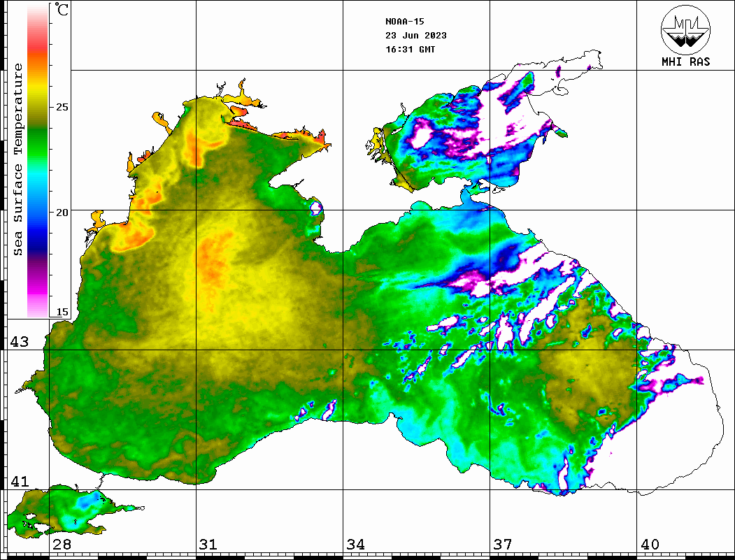Viewport: 735px width, 560px height.
Task: Click longitude label 40
Action: (x=650, y=544)
